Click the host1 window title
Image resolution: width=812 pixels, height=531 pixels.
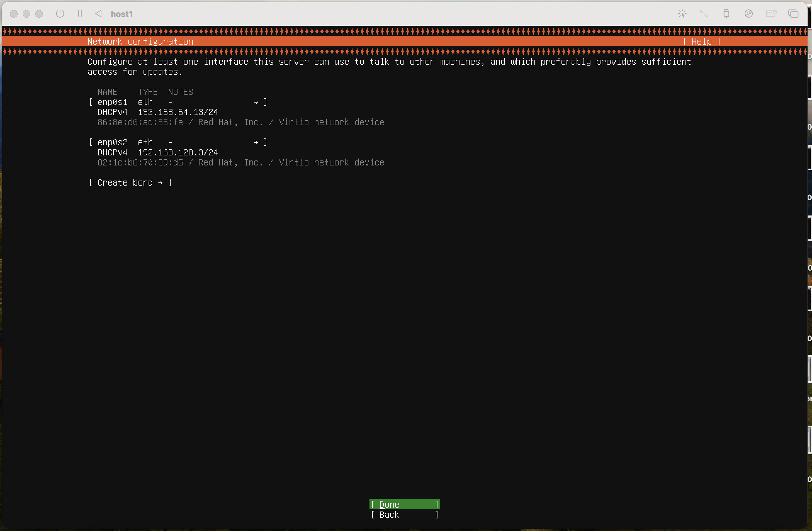pyautogui.click(x=121, y=14)
